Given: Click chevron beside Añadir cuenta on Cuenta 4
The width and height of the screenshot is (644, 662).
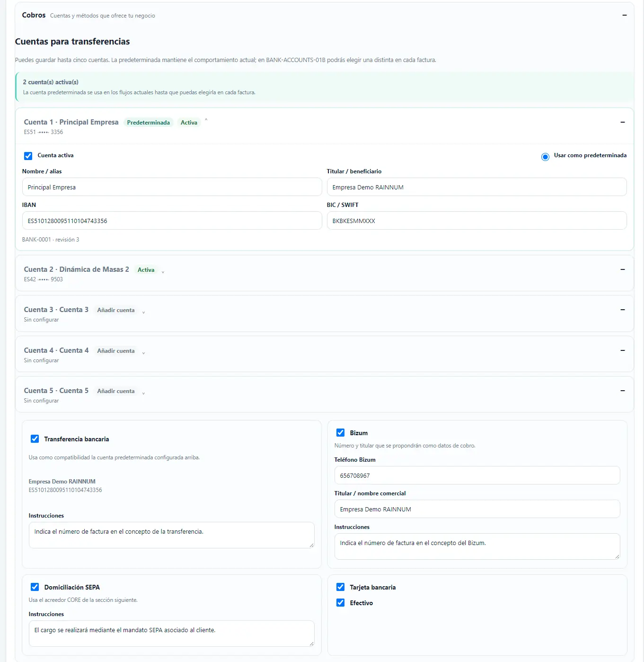Looking at the screenshot, I should pyautogui.click(x=143, y=353).
